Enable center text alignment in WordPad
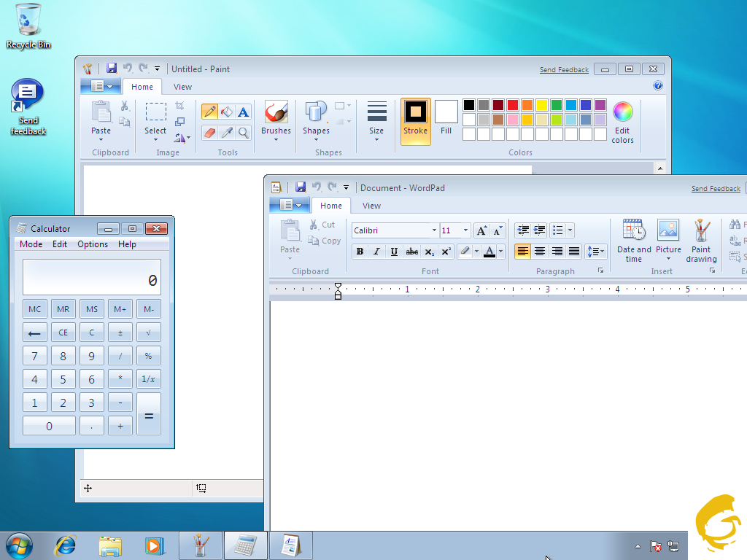The width and height of the screenshot is (747, 560). coord(540,252)
